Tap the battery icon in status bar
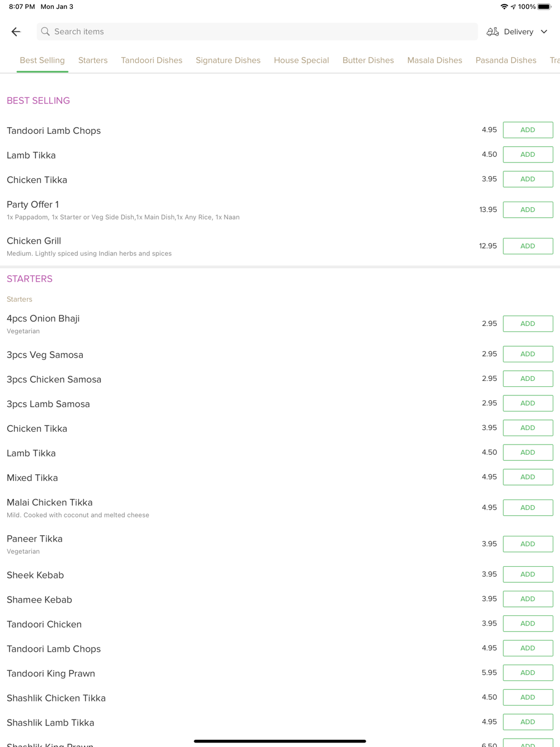The width and height of the screenshot is (560, 747). pos(544,7)
